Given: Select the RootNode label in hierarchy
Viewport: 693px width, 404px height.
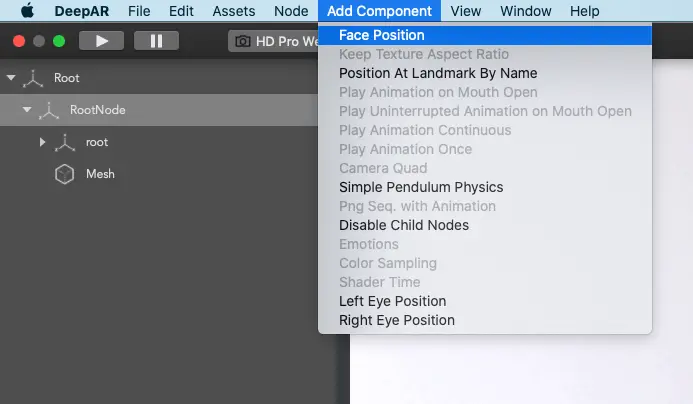Looking at the screenshot, I should click(x=98, y=110).
